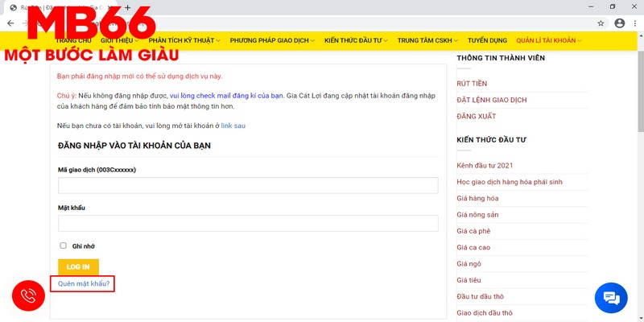The width and height of the screenshot is (644, 322).
Task: Focus the Mật khẩu password field
Action: pyautogui.click(x=248, y=224)
